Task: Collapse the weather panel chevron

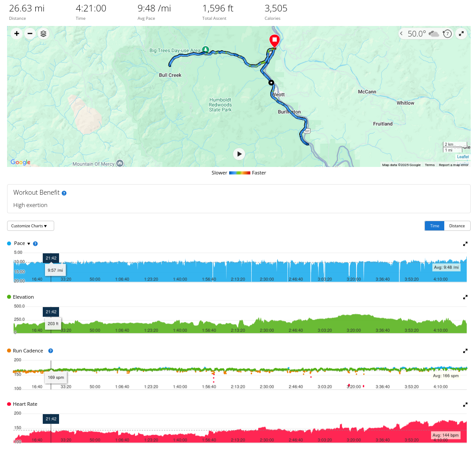Action: pyautogui.click(x=402, y=33)
